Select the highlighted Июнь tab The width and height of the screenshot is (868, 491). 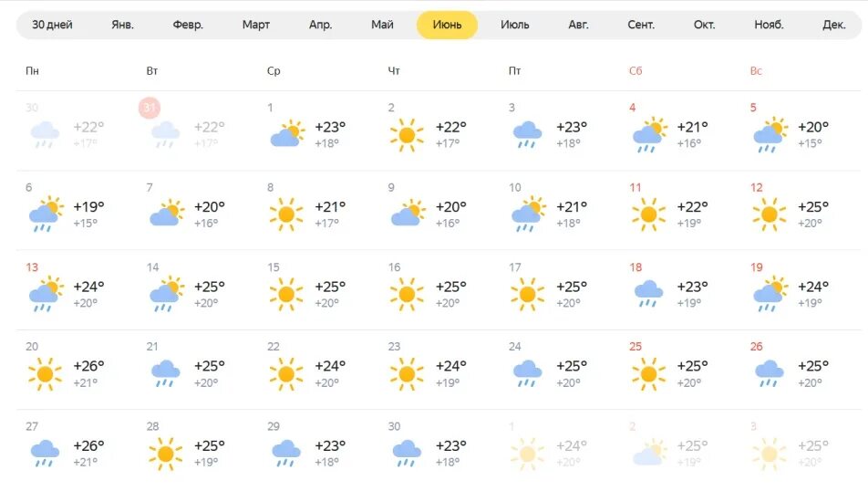click(447, 25)
